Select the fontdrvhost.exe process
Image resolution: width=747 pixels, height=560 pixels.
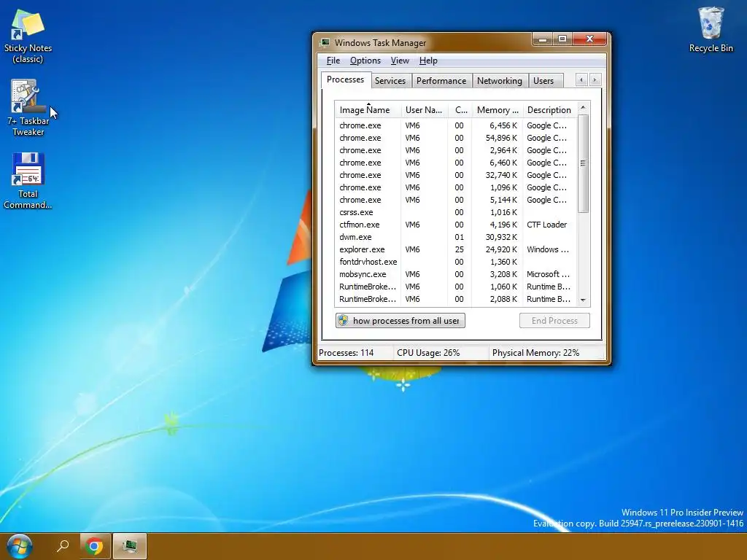tap(455, 262)
